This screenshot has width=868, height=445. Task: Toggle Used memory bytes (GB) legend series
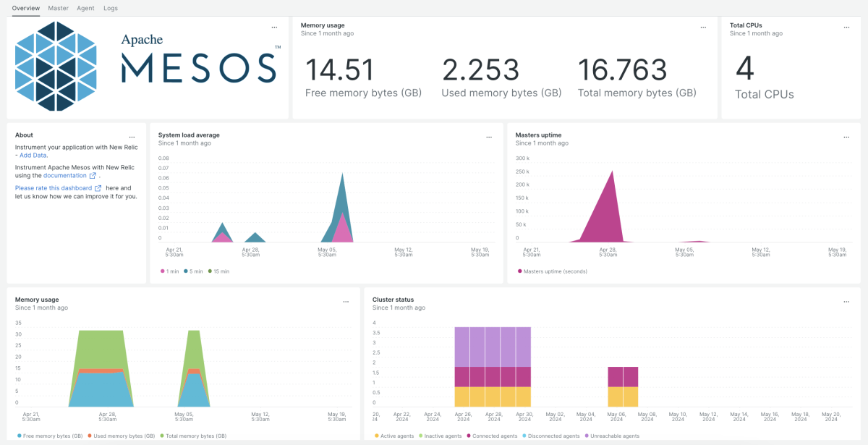121,436
